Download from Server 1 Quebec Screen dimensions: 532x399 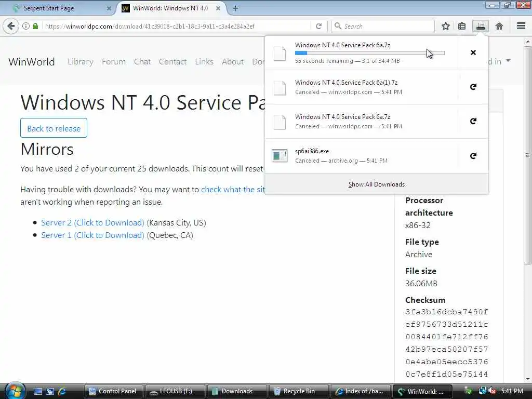pos(92,235)
